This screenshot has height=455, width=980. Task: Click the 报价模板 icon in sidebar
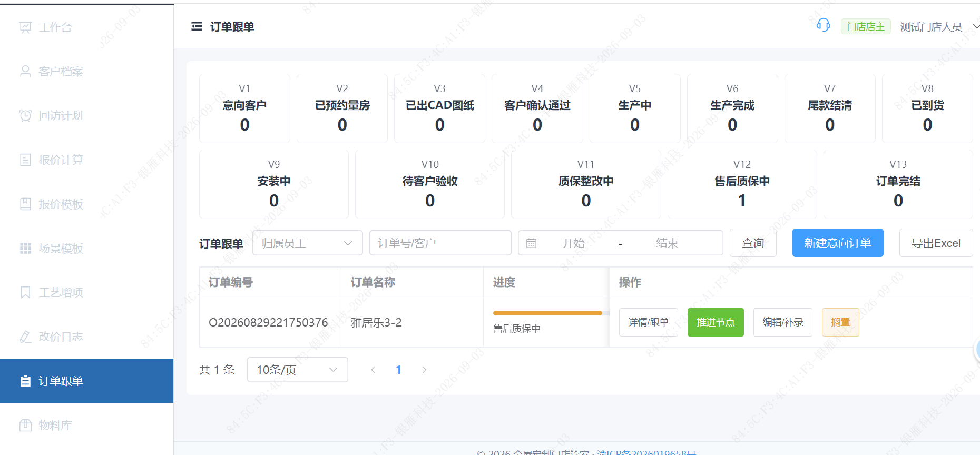point(25,204)
